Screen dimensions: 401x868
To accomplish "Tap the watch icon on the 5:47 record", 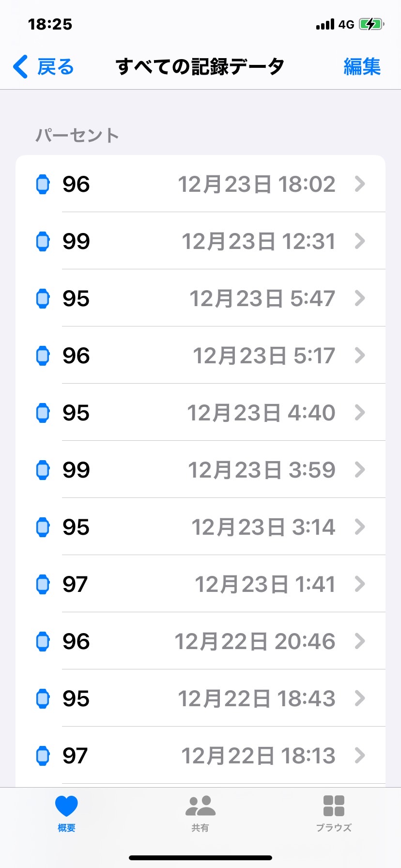I will coord(43,298).
